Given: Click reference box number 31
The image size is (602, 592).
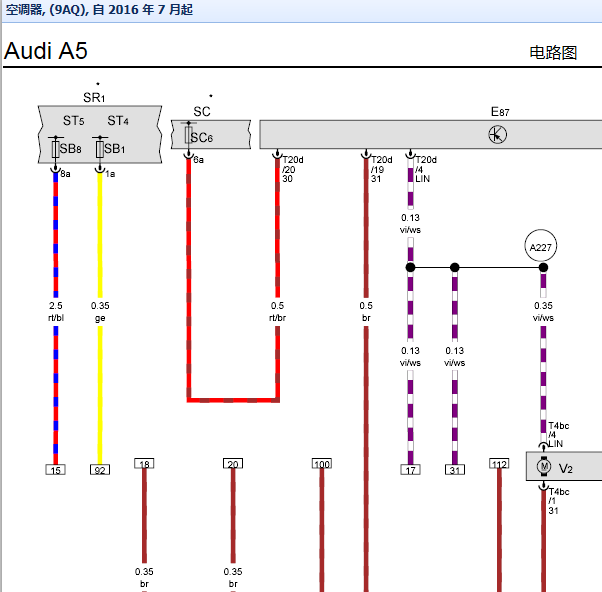Looking at the screenshot, I should coord(455,470).
